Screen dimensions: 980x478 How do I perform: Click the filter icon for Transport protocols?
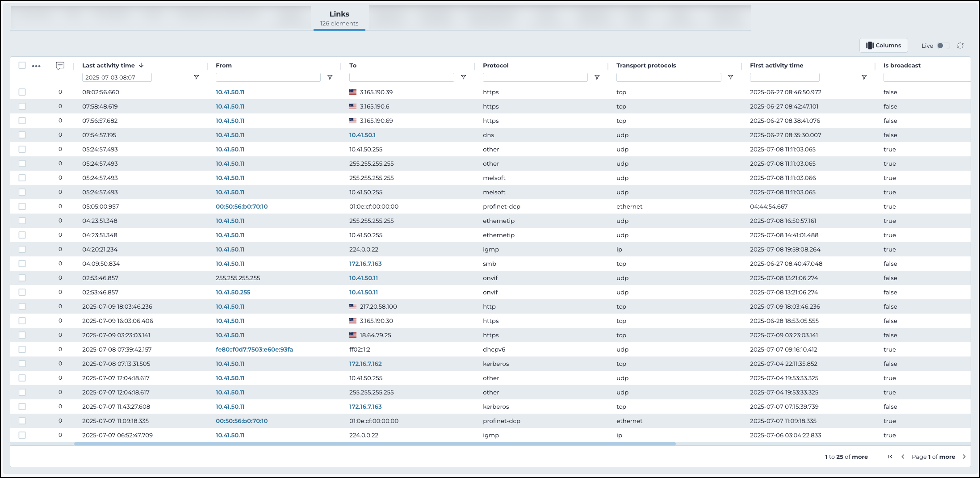coord(730,77)
